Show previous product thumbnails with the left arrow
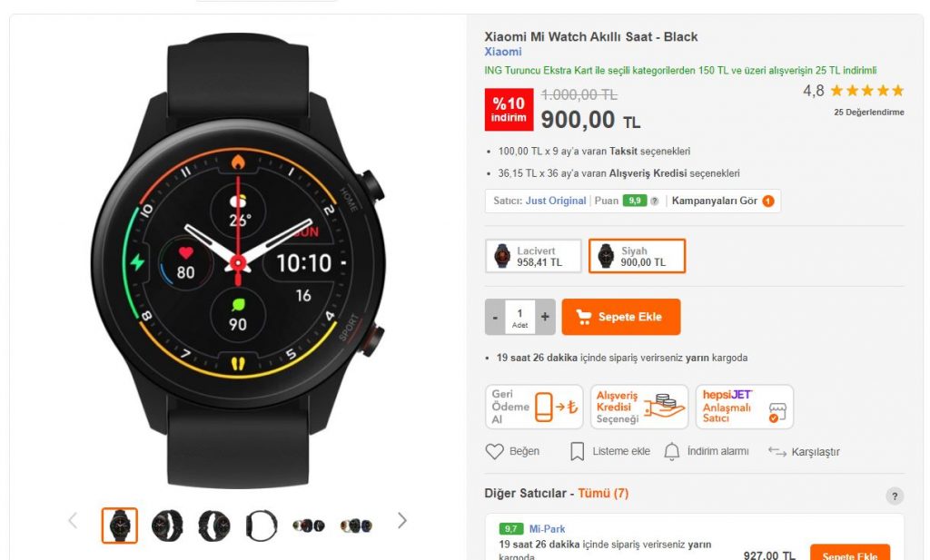 pyautogui.click(x=73, y=521)
